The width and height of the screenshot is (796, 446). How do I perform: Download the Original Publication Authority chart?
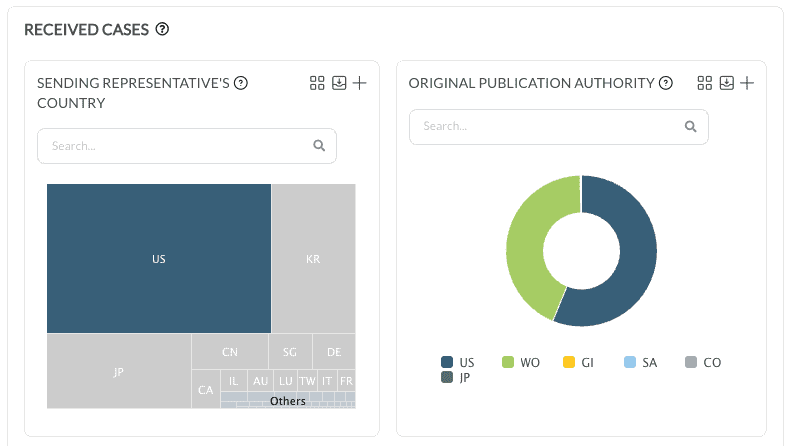tap(726, 83)
